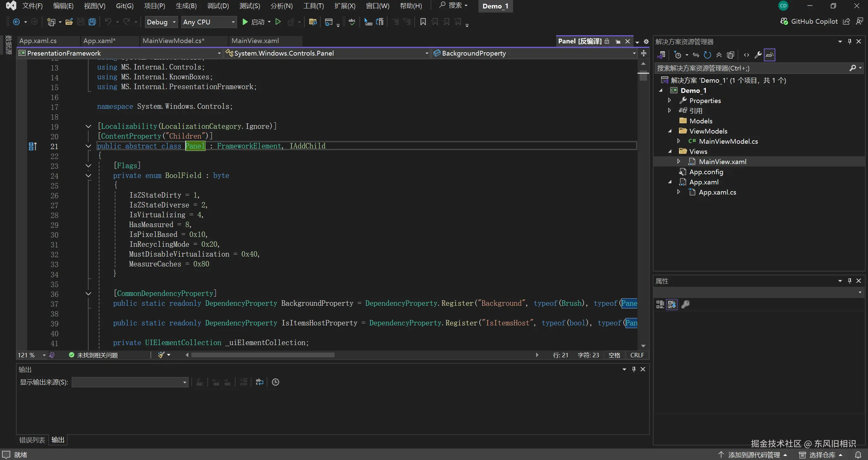Open the Debug configuration dropdown
Image resolution: width=868 pixels, height=460 pixels.
[174, 22]
